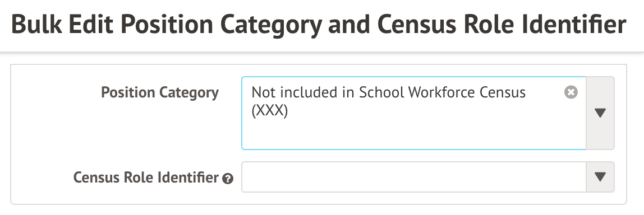Click the 'Not included in School Workforce Census' text
The width and height of the screenshot is (644, 215).
pos(388,93)
